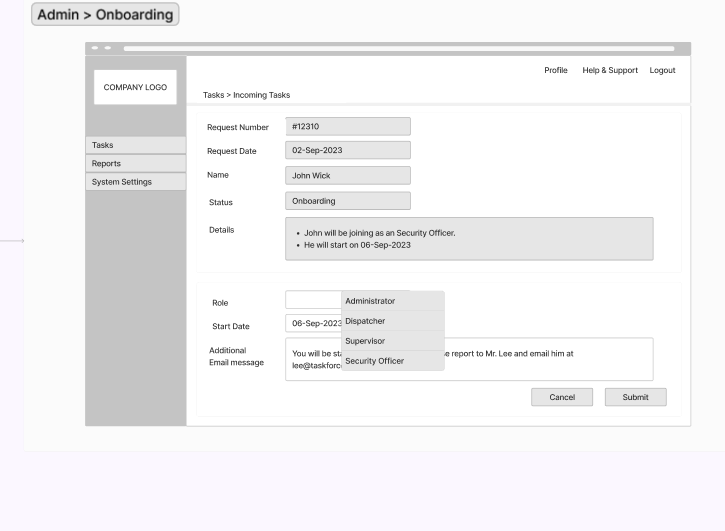Click the Logout link

click(x=662, y=70)
